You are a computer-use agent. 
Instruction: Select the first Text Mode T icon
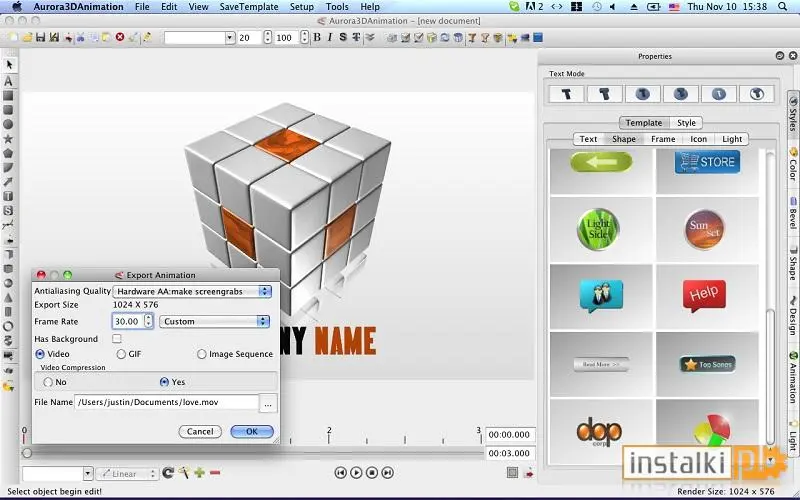point(566,94)
